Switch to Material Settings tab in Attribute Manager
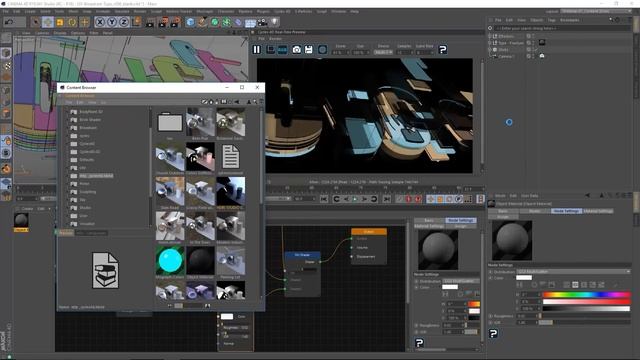Viewport: 640px width, 360px height. point(598,211)
